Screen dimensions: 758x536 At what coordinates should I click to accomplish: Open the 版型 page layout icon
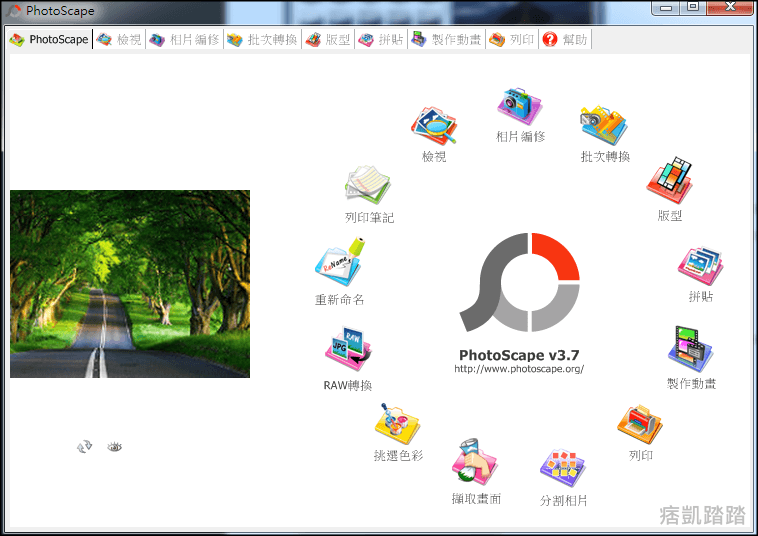tap(670, 180)
